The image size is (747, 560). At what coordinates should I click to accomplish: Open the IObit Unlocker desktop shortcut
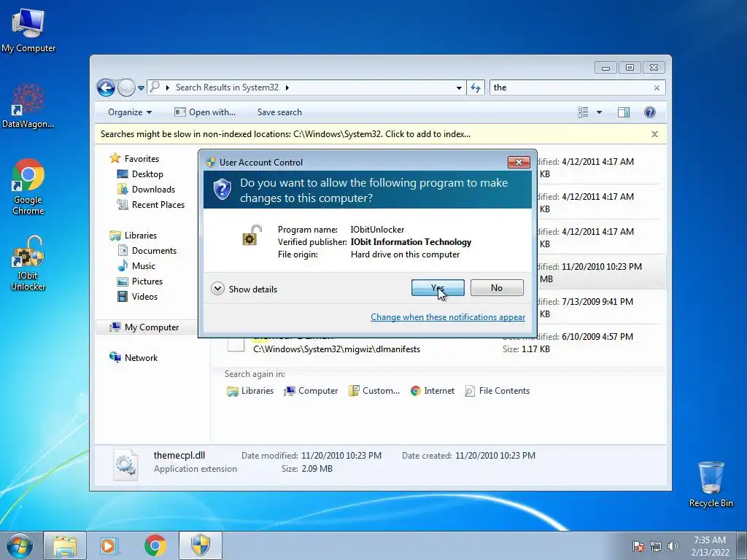tap(28, 262)
